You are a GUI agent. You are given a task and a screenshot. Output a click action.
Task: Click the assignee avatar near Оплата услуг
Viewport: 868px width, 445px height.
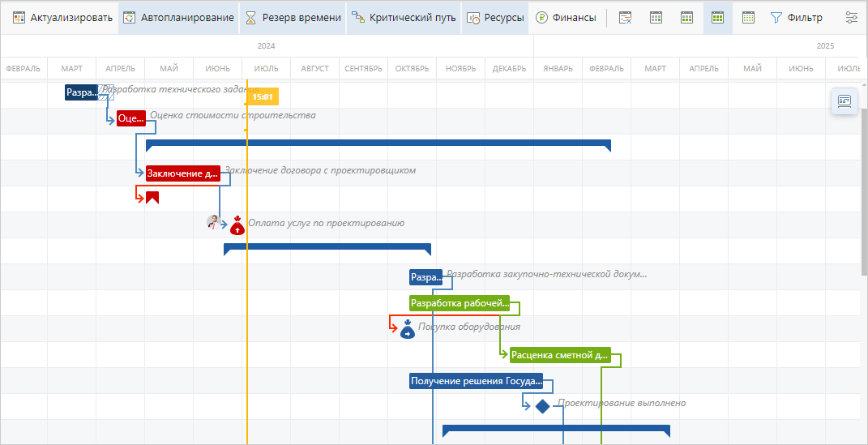(x=214, y=222)
